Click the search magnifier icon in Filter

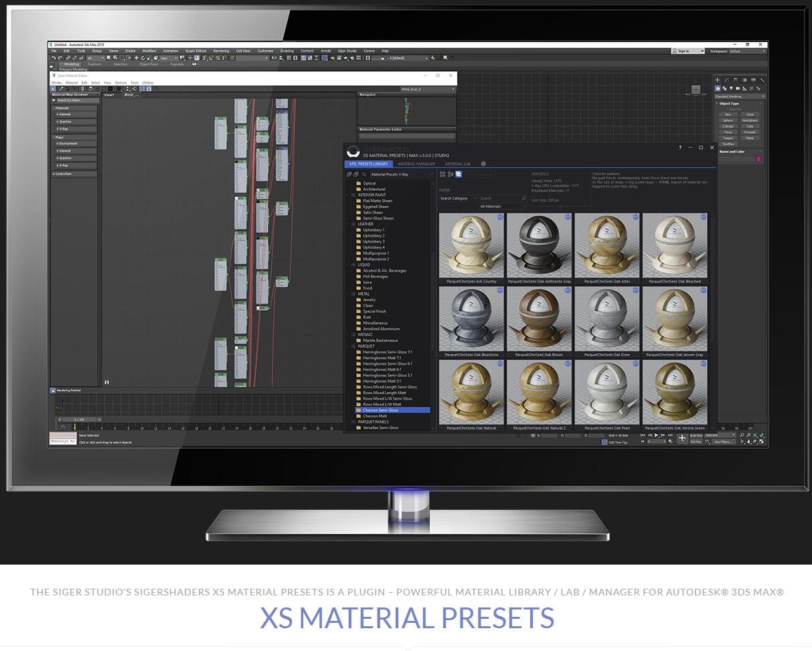524,198
